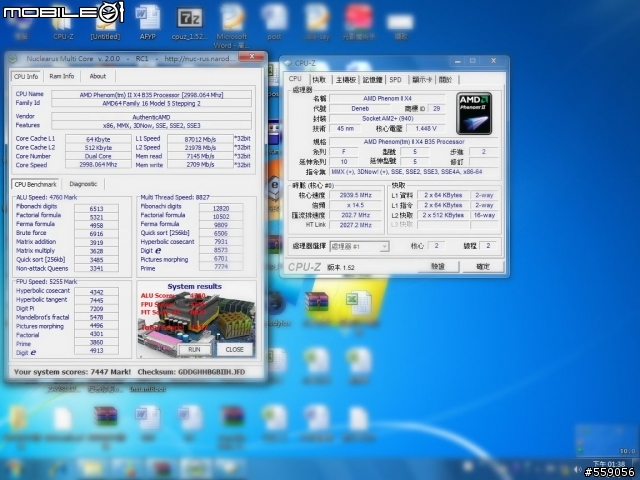Close the Nuclearus Multi Core window

coord(252,57)
